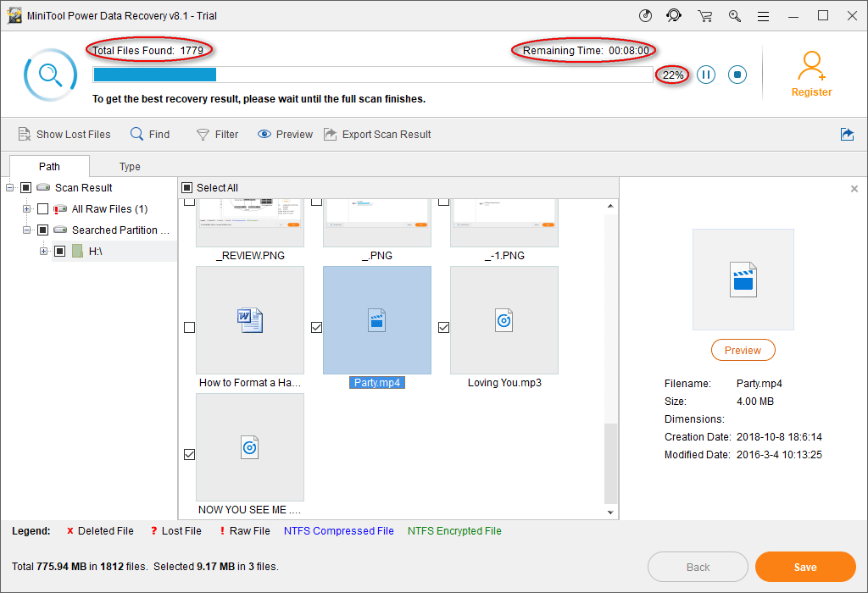The image size is (868, 593).
Task: Toggle the Searched Partition checkbox
Action: [42, 230]
